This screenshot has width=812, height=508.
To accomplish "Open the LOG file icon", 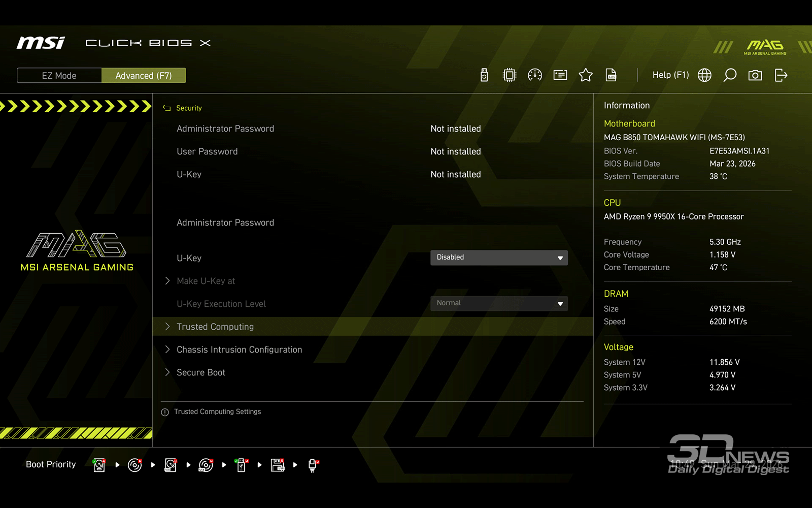I will [x=611, y=75].
